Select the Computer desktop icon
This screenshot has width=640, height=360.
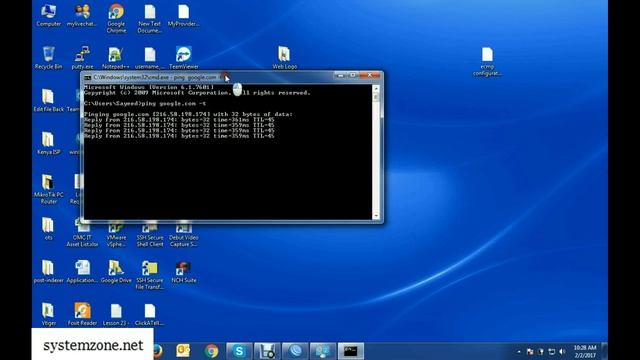[x=48, y=16]
